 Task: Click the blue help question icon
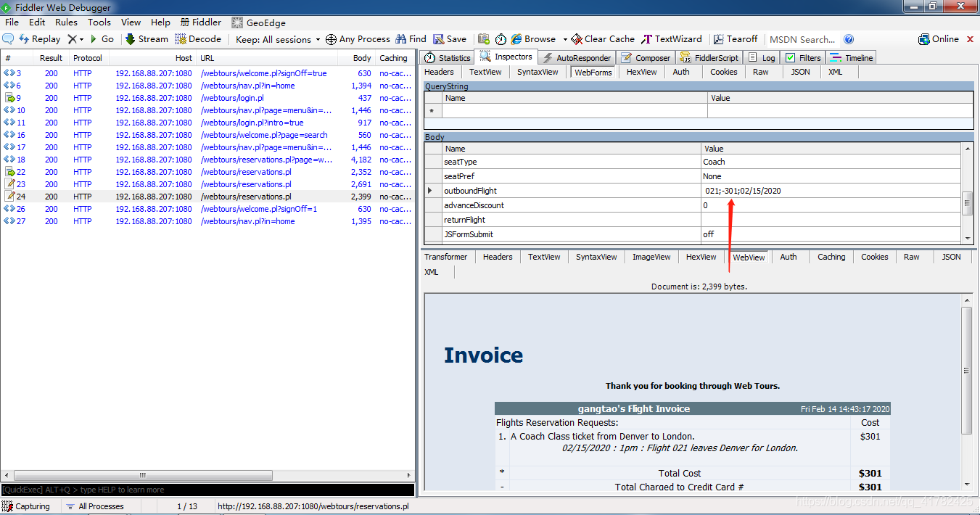click(849, 39)
